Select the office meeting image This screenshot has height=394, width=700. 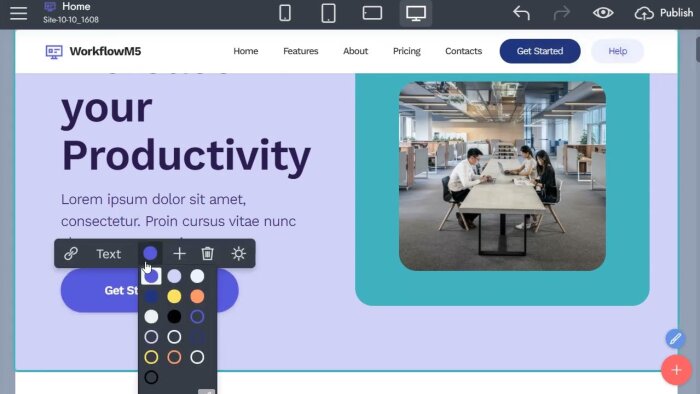tap(502, 176)
